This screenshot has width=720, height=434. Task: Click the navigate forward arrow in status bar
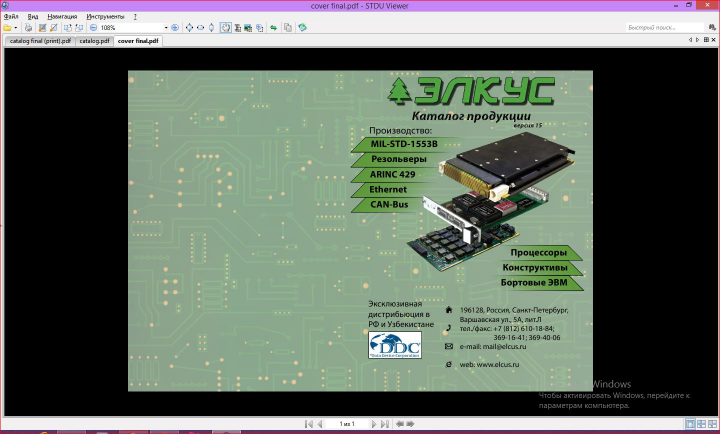pyautogui.click(x=410, y=424)
